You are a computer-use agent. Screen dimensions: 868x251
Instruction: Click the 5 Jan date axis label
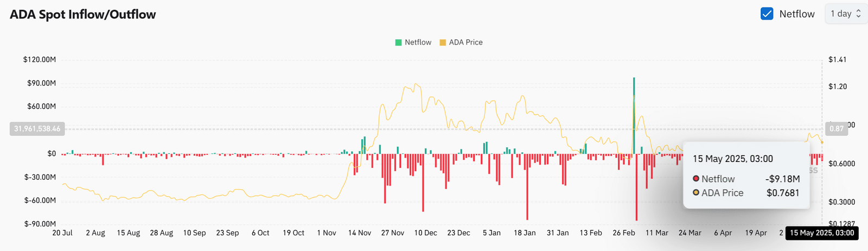pyautogui.click(x=492, y=233)
